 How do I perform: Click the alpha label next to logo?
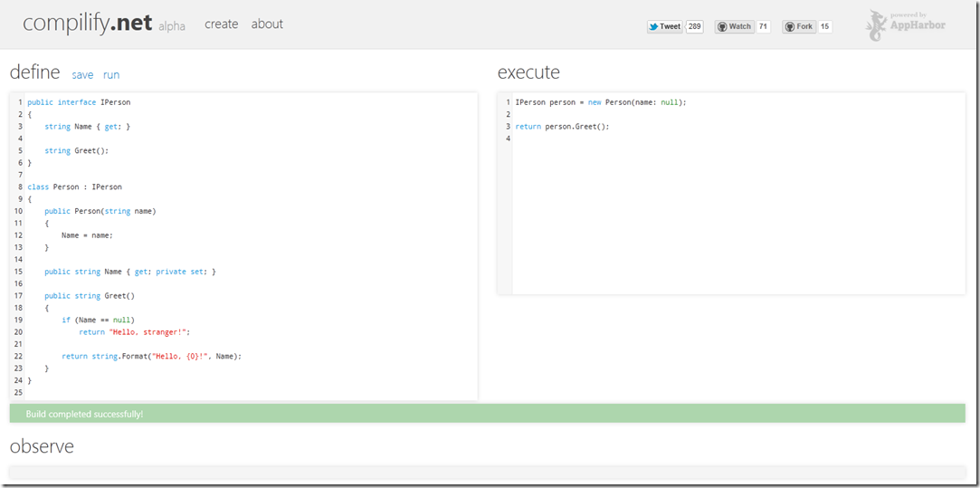click(172, 27)
